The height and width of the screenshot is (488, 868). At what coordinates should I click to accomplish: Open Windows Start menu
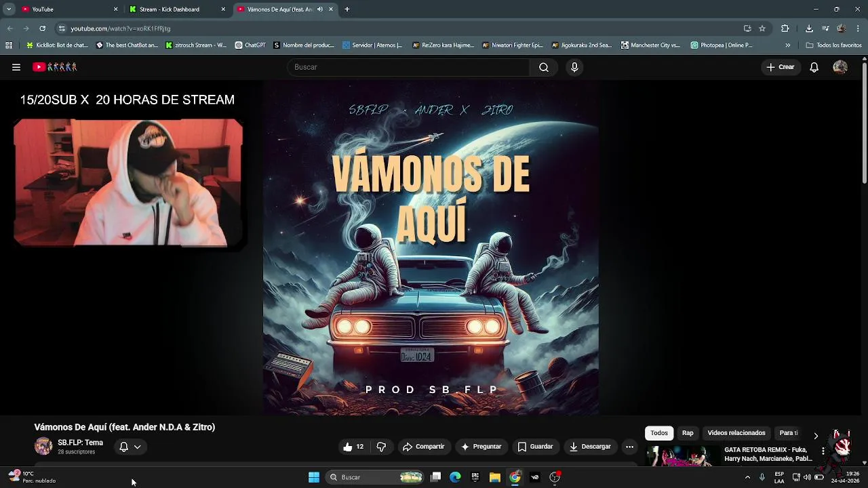click(314, 477)
